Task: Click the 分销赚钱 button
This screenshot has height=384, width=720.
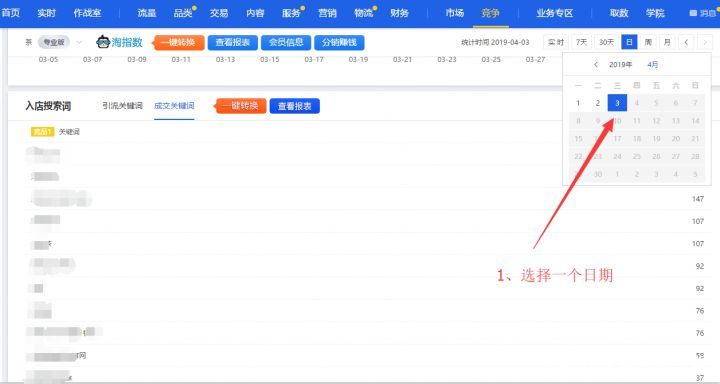Action: pos(339,42)
